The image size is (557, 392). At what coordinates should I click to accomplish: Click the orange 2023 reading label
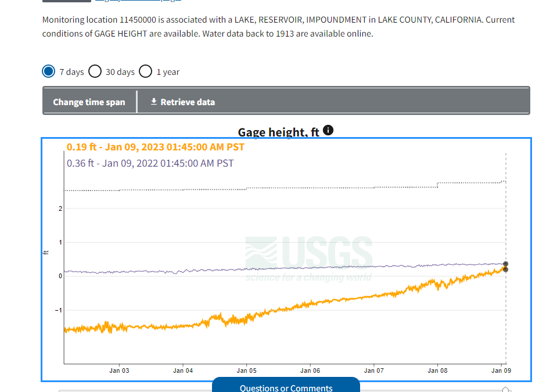tap(155, 147)
